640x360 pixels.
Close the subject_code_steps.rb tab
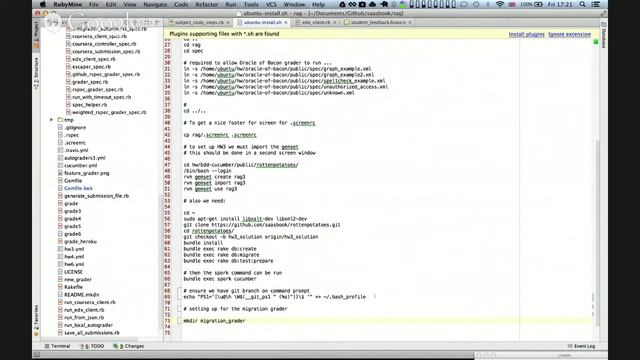point(228,22)
